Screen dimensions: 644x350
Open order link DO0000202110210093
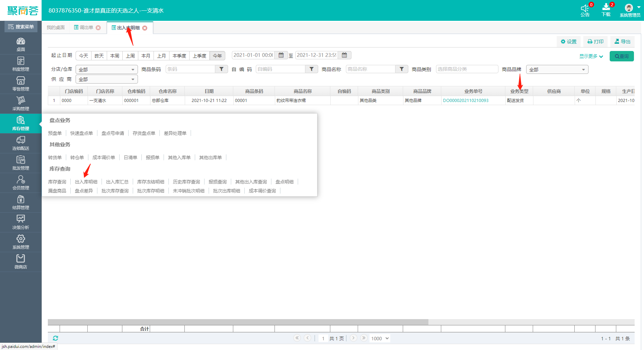click(465, 101)
